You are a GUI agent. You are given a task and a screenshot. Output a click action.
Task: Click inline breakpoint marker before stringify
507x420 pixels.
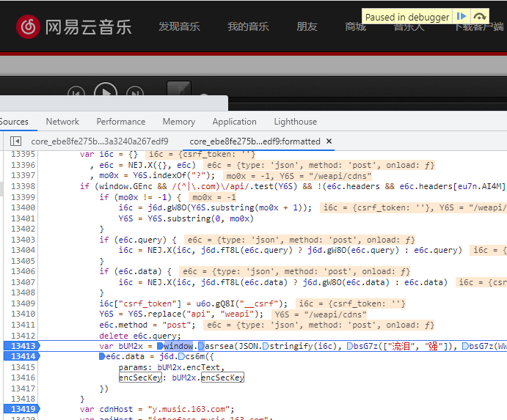[266, 347]
